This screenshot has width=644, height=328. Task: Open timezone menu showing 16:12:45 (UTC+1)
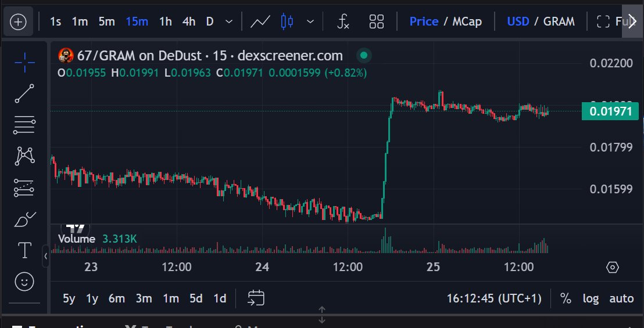[x=495, y=298]
